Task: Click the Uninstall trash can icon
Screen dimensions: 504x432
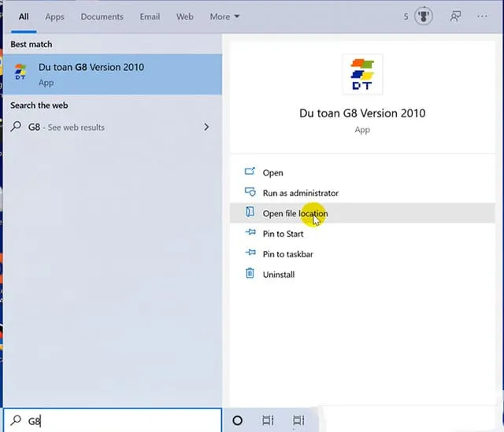Action: point(250,273)
